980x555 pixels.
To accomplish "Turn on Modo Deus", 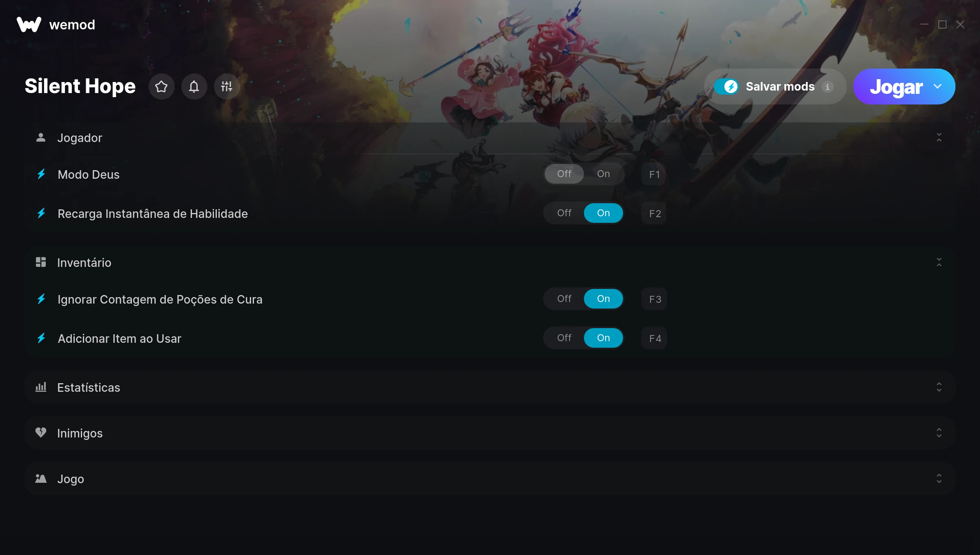I will coord(603,174).
